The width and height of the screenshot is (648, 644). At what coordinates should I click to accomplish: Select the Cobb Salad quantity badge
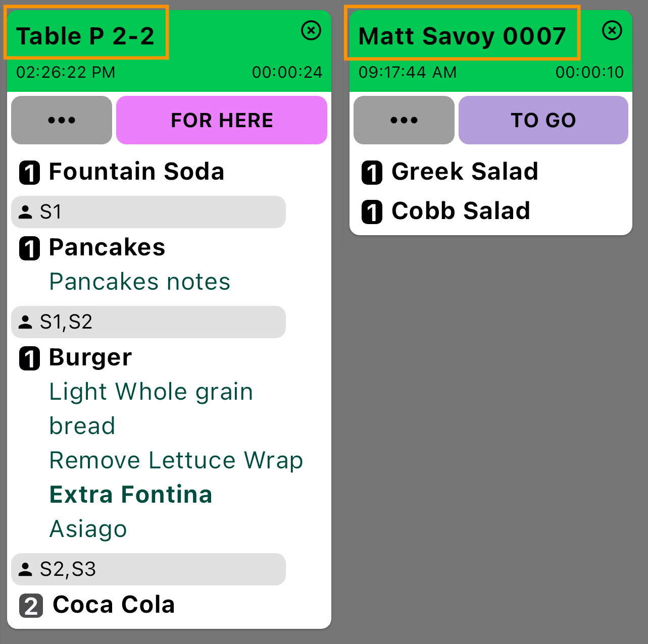pos(372,212)
